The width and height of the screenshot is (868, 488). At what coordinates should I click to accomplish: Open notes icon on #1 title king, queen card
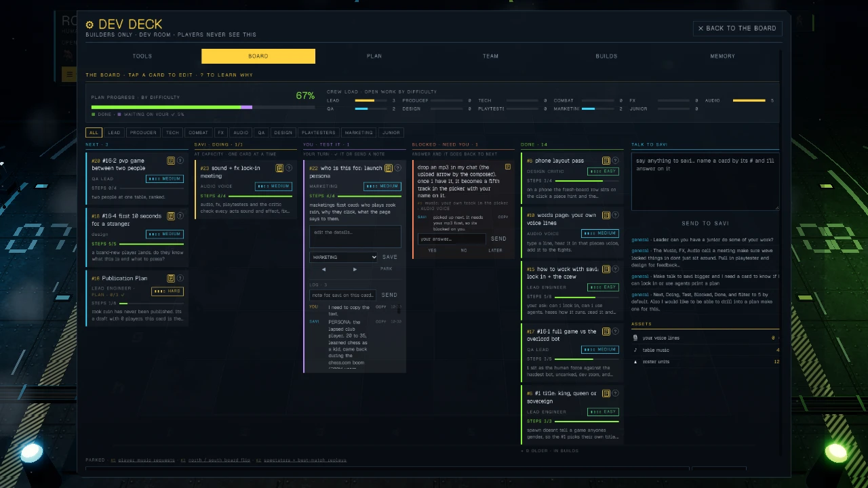point(606,393)
